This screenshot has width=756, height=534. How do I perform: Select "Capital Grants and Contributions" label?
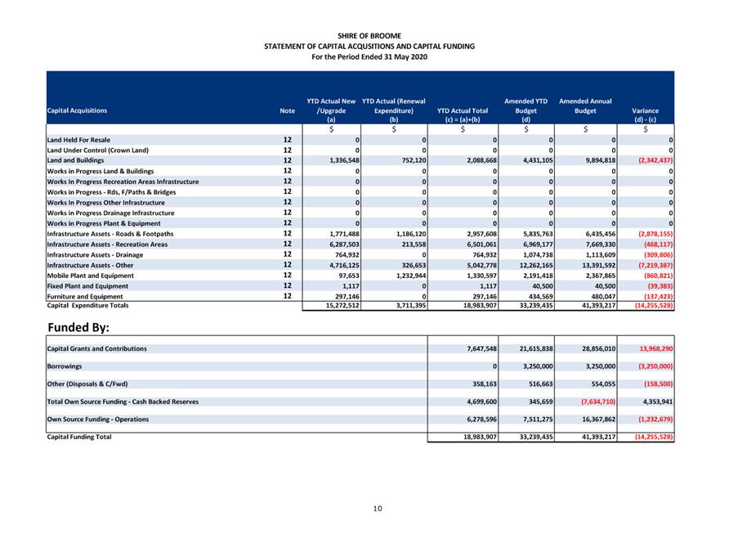(x=97, y=348)
